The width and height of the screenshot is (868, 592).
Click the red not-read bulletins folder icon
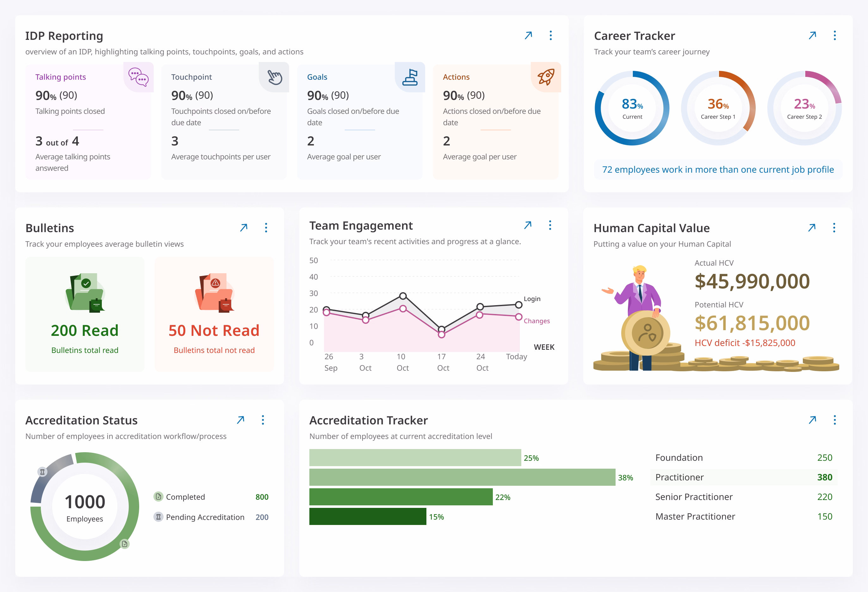[x=214, y=293]
